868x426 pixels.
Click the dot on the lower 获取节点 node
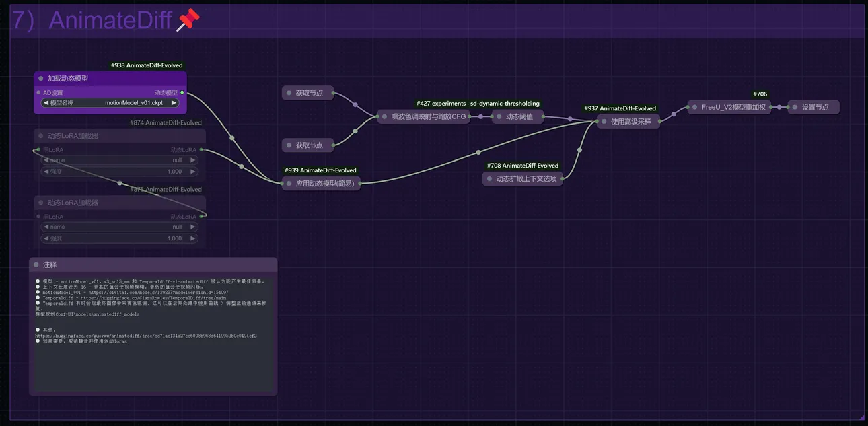point(289,145)
